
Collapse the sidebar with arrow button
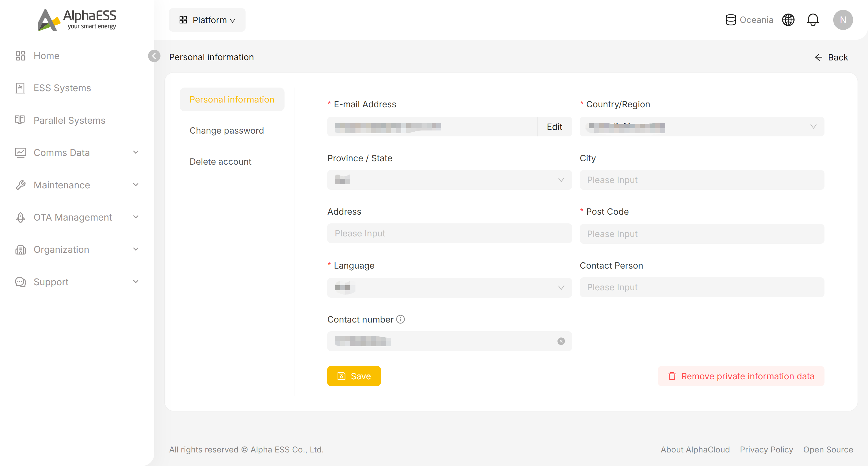pos(154,56)
